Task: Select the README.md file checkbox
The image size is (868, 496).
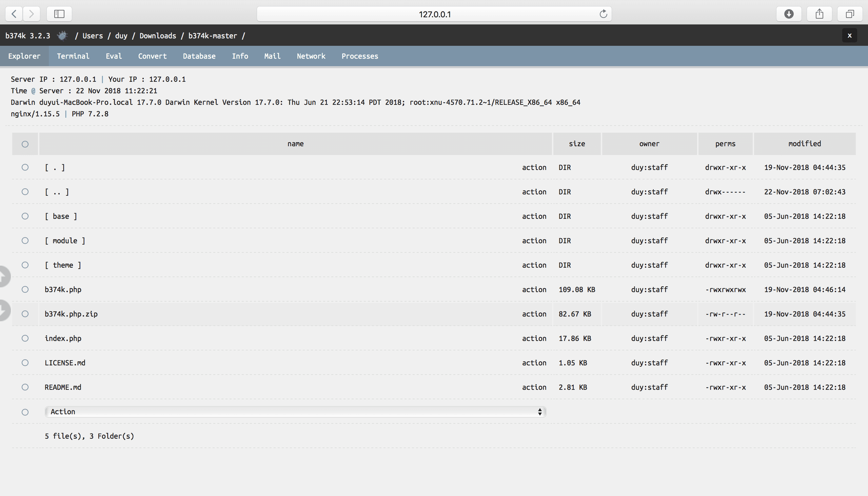Action: coord(25,387)
